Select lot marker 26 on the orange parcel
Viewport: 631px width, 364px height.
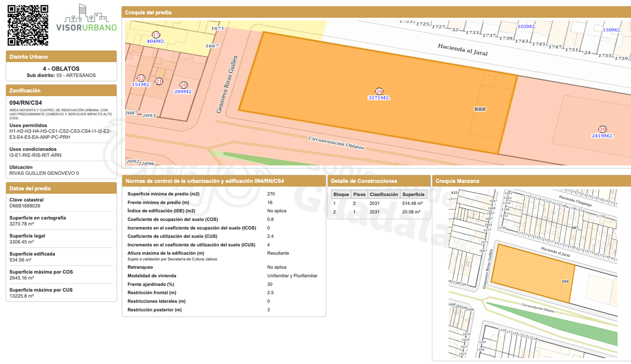379,91
